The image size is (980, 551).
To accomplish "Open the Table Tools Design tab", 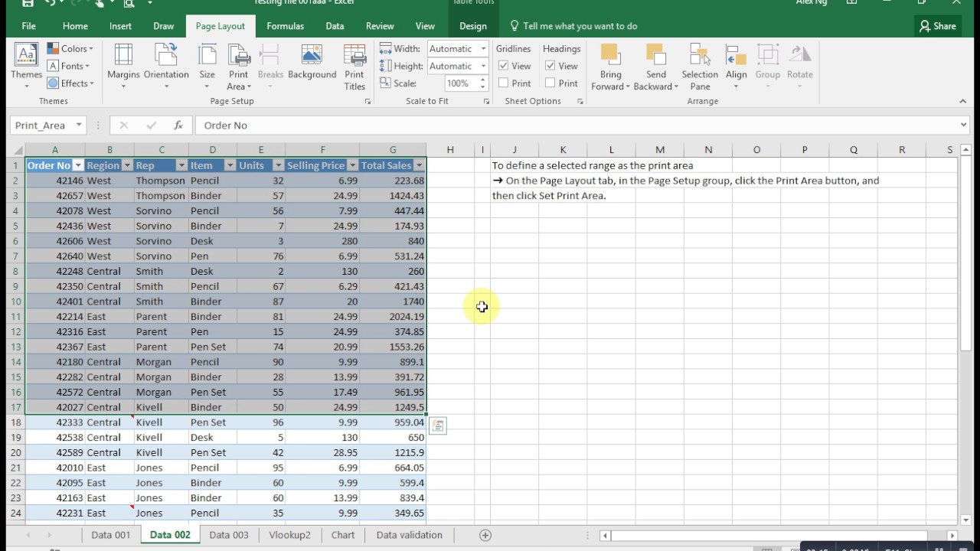I will 473,26.
